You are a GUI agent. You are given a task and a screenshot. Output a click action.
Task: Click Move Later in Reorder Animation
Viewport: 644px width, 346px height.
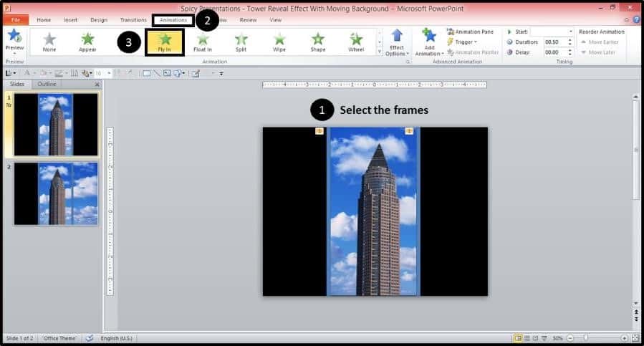click(597, 52)
